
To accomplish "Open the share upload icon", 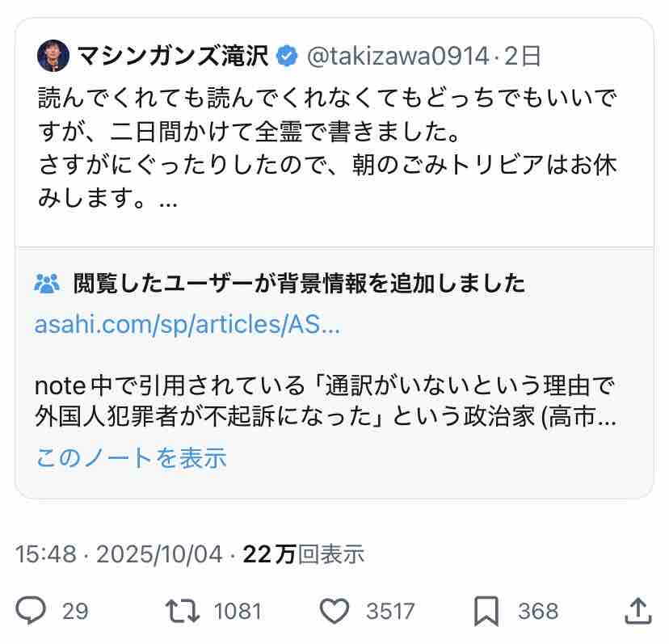I will 638,611.
